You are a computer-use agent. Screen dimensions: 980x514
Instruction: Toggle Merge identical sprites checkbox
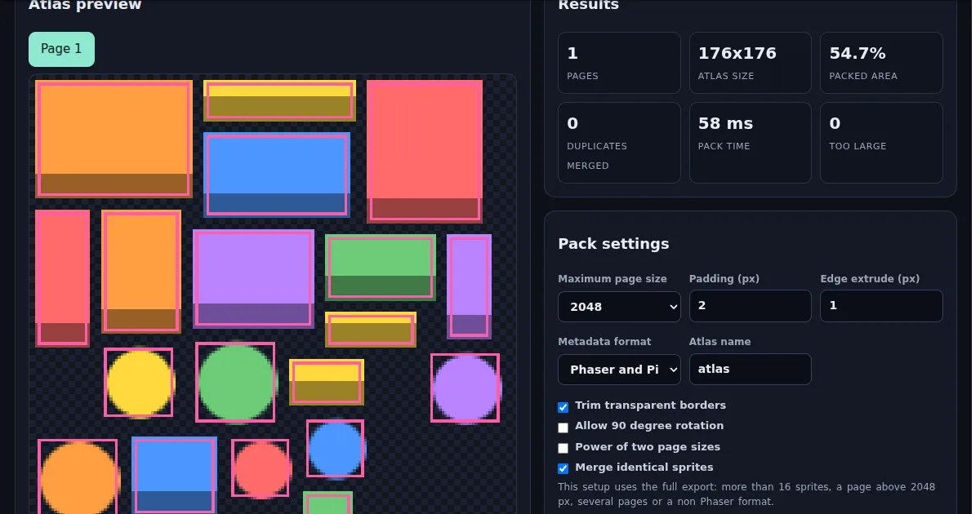tap(563, 468)
